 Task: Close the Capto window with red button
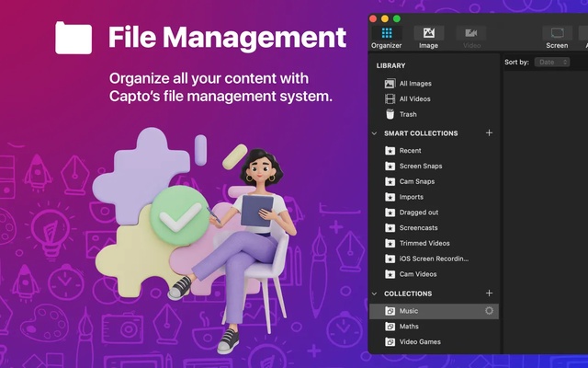pyautogui.click(x=373, y=18)
